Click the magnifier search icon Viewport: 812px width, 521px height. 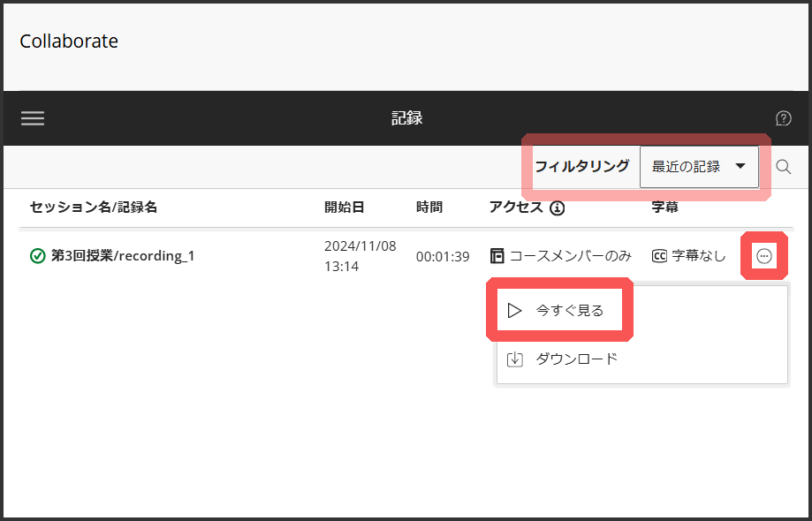click(783, 167)
